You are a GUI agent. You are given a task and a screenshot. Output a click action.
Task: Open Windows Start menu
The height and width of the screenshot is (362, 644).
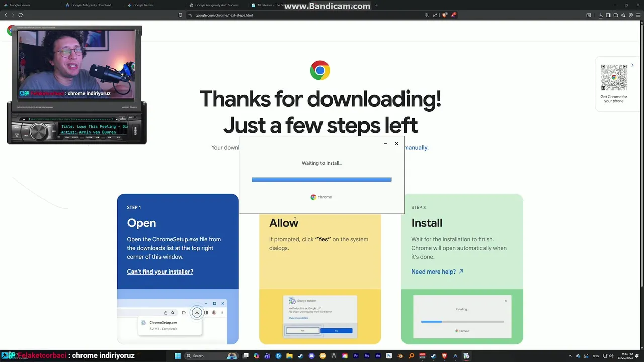point(178,356)
